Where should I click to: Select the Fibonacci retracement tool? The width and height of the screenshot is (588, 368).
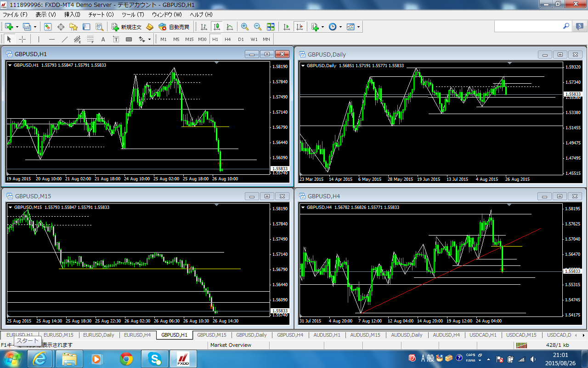tap(90, 39)
